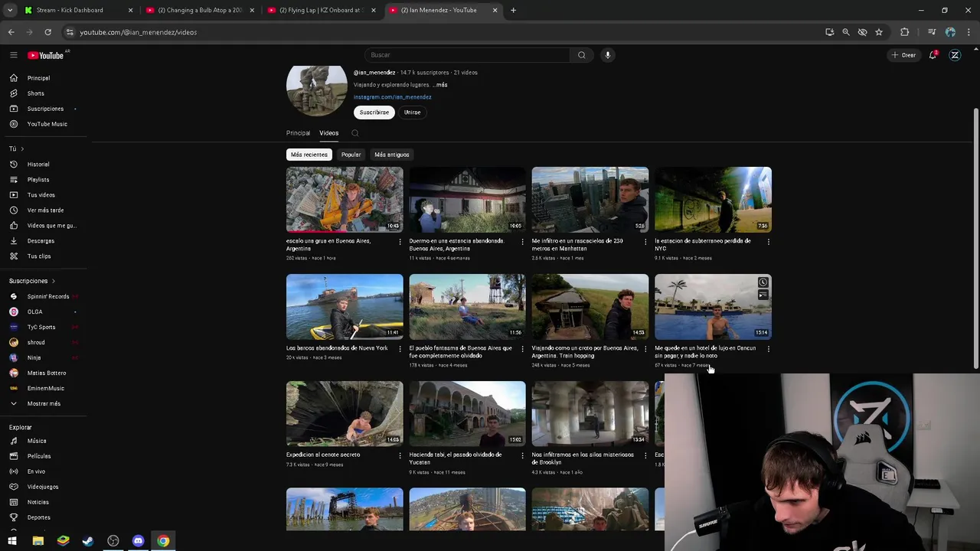Start voice search with microphone icon

click(608, 55)
